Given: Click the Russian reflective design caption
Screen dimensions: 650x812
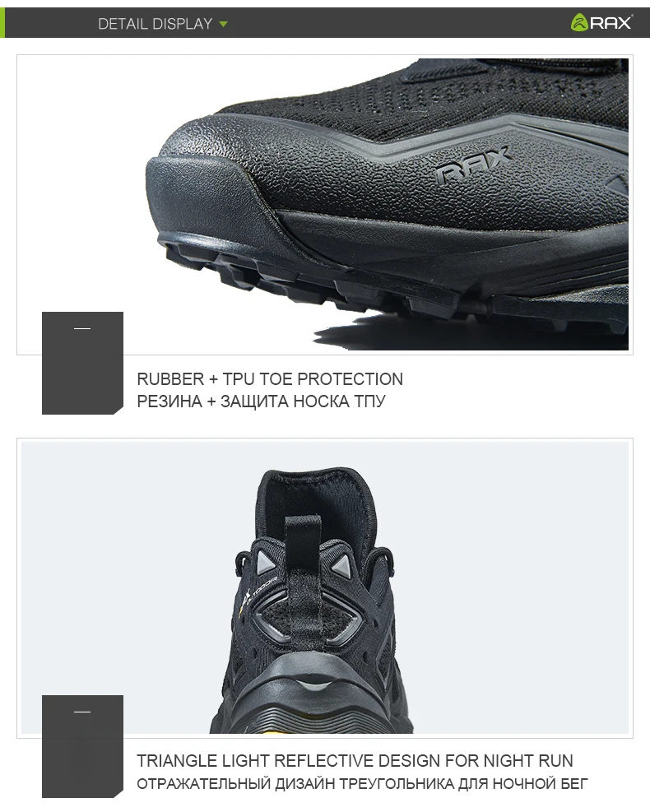Looking at the screenshot, I should pos(362,783).
